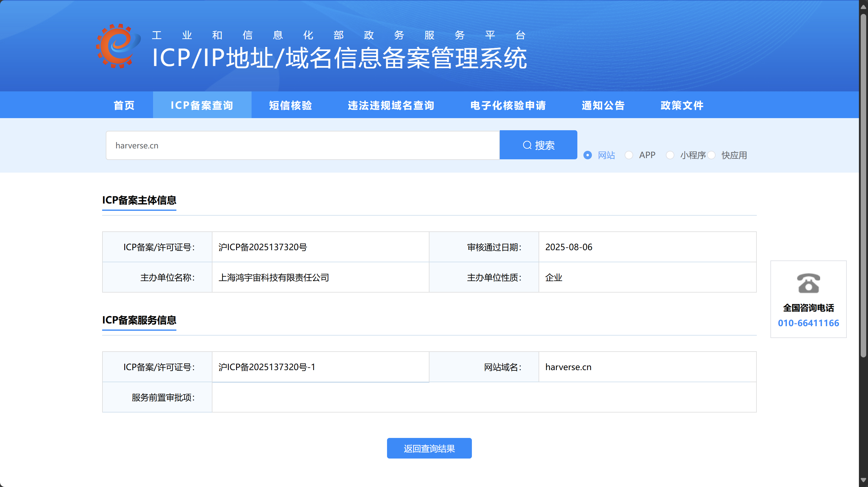868x487 pixels.
Task: Click scrollbar up arrow
Action: (863, 6)
